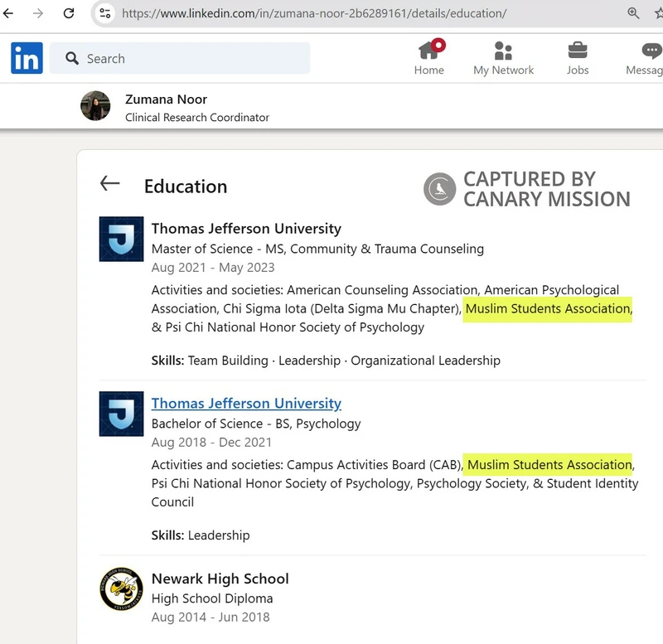The width and height of the screenshot is (663, 644).
Task: Click the Skills: Leadership line
Action: click(201, 535)
